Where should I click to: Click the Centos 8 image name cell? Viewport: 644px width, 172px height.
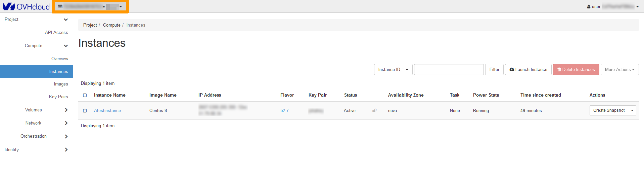158,111
